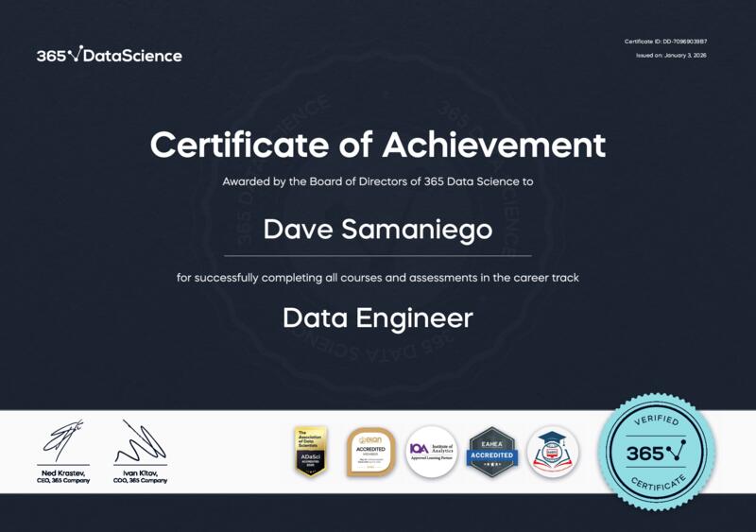Click the ADaSci accreditation badge
The image size is (756, 532).
click(x=310, y=452)
